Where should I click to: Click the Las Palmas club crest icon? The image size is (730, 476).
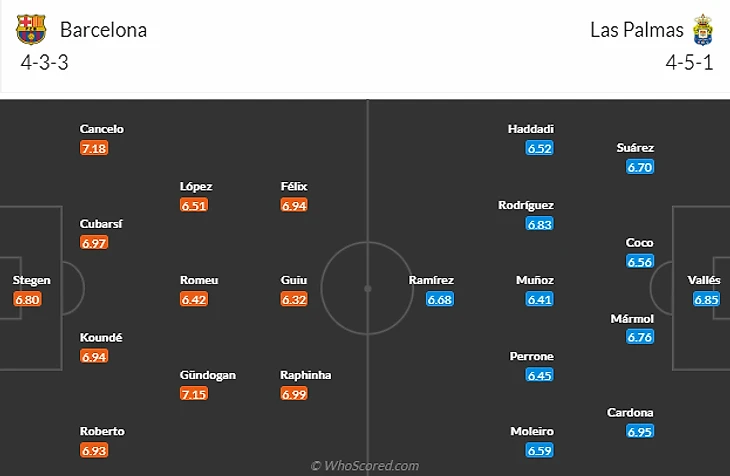(704, 30)
